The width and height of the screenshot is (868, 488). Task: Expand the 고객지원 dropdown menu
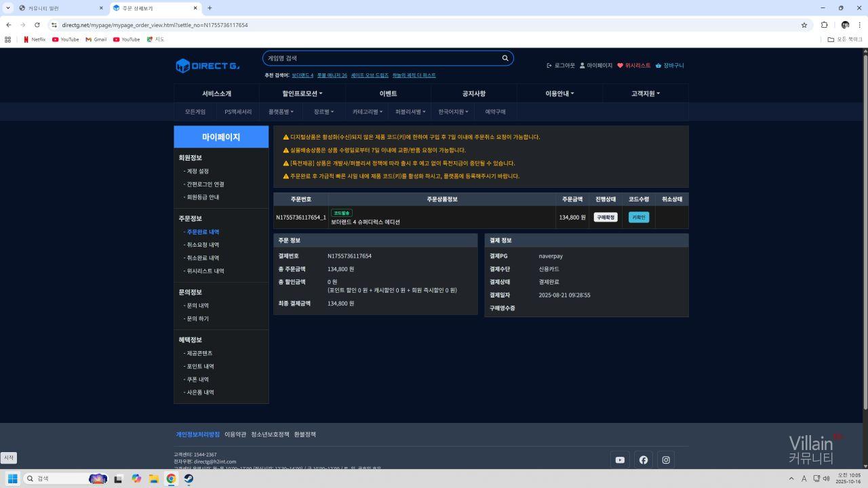pos(645,94)
